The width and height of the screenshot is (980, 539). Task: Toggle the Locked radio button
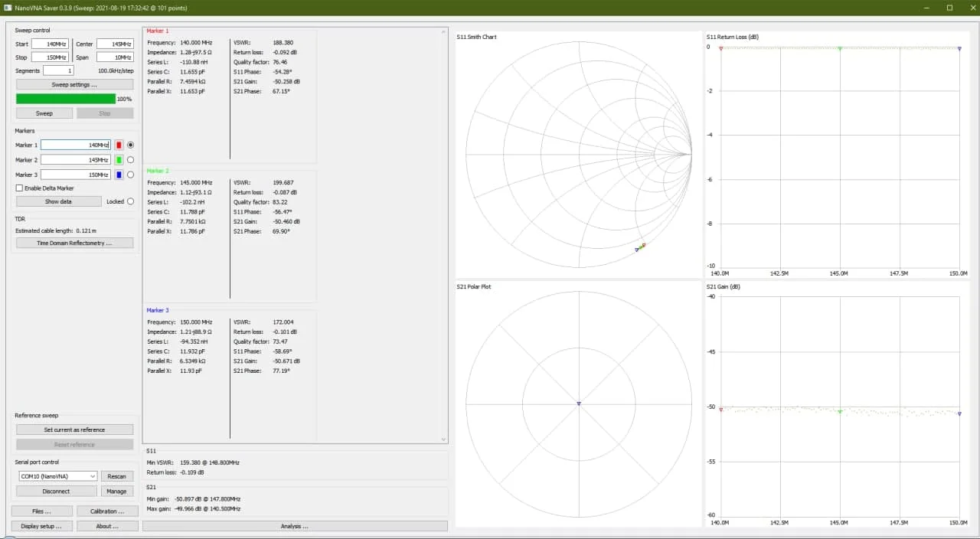point(130,201)
